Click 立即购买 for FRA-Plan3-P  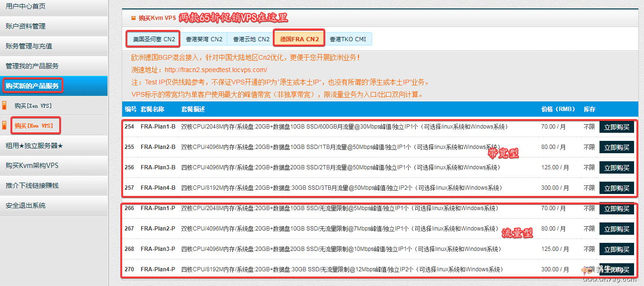[617, 249]
